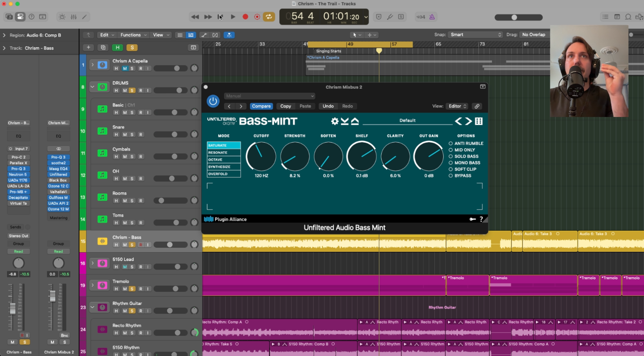This screenshot has height=356, width=644.
Task: Open the Drag No Overlap dropdown
Action: click(534, 34)
